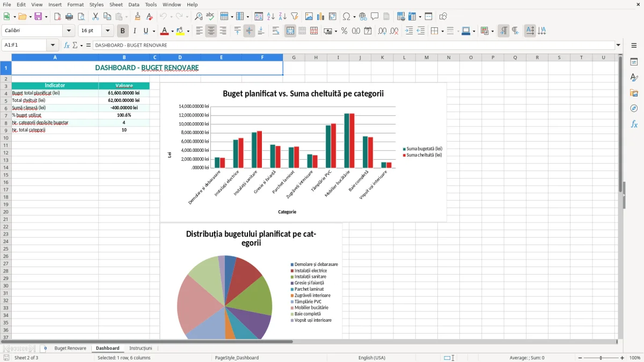Click the Insert Image icon

309,17
